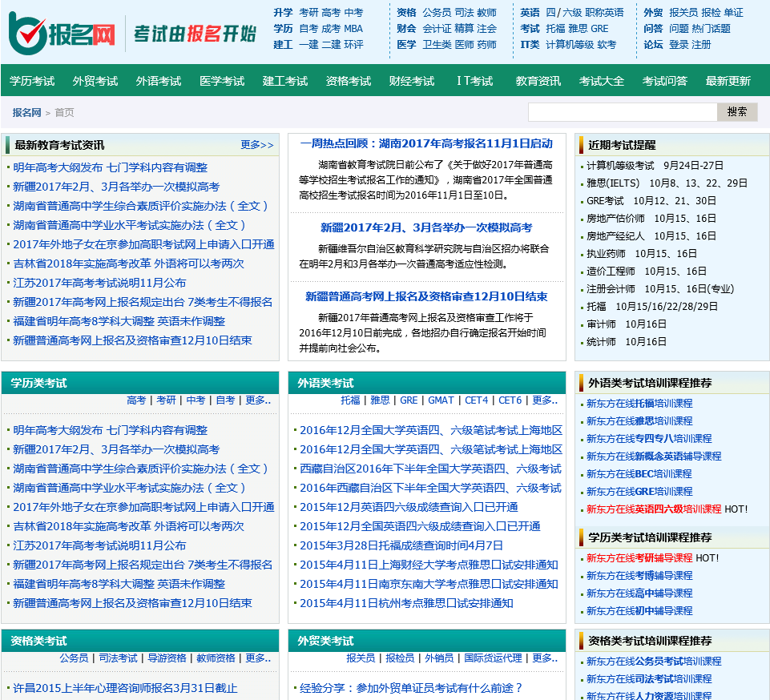Open 更多.. in 外语类考试 section
Screen dimensions: 770x700
tap(545, 400)
